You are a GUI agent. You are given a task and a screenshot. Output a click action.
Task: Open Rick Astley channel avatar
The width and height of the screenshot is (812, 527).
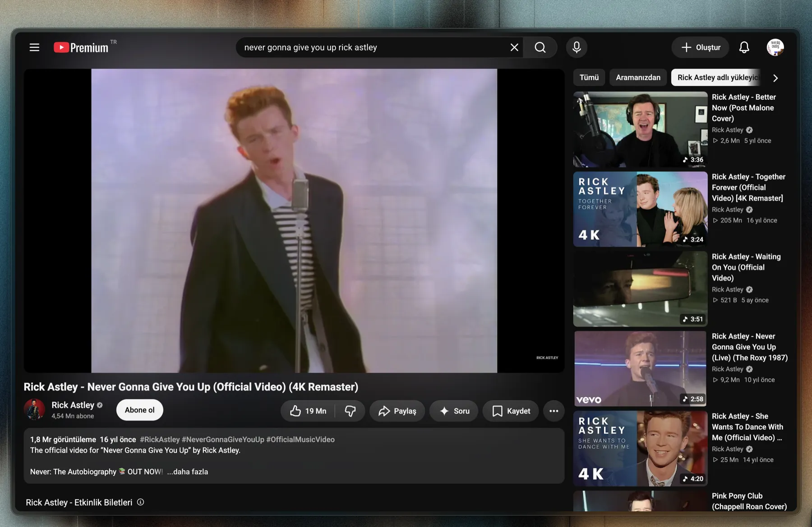point(34,409)
